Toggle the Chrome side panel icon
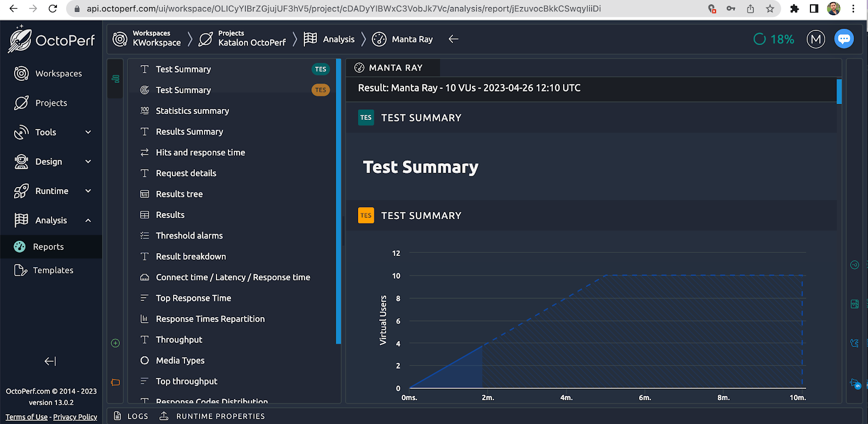 pos(814,9)
